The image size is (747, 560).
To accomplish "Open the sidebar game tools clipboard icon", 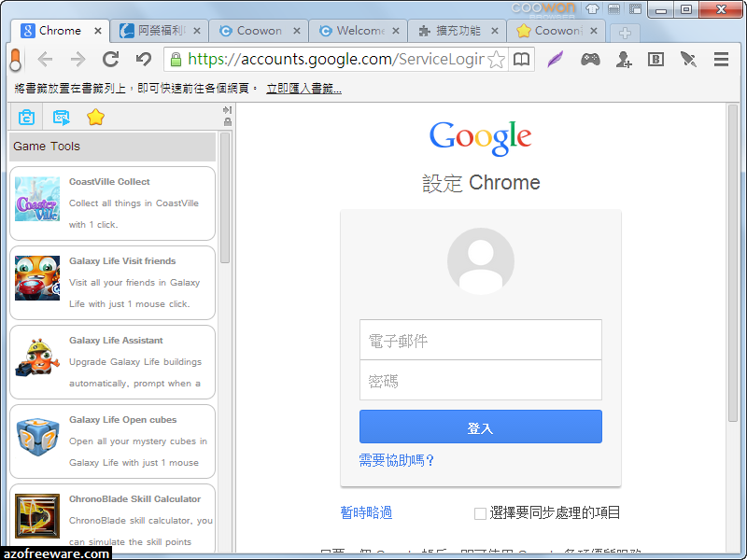I will tap(26, 117).
